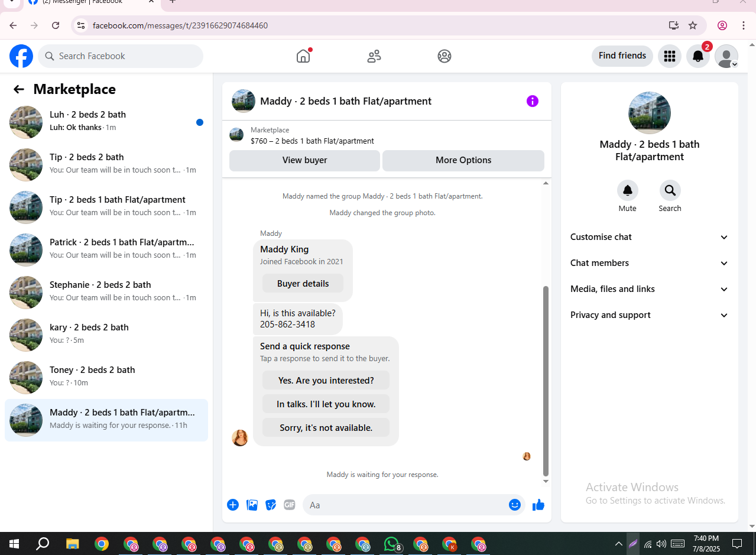This screenshot has width=756, height=555.
Task: Click the apartment photo in the right panel
Action: tap(650, 113)
